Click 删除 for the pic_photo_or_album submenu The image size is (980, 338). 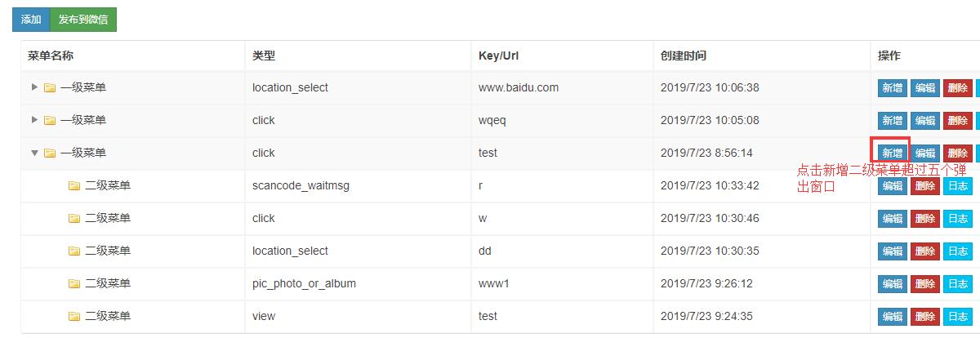coord(924,283)
